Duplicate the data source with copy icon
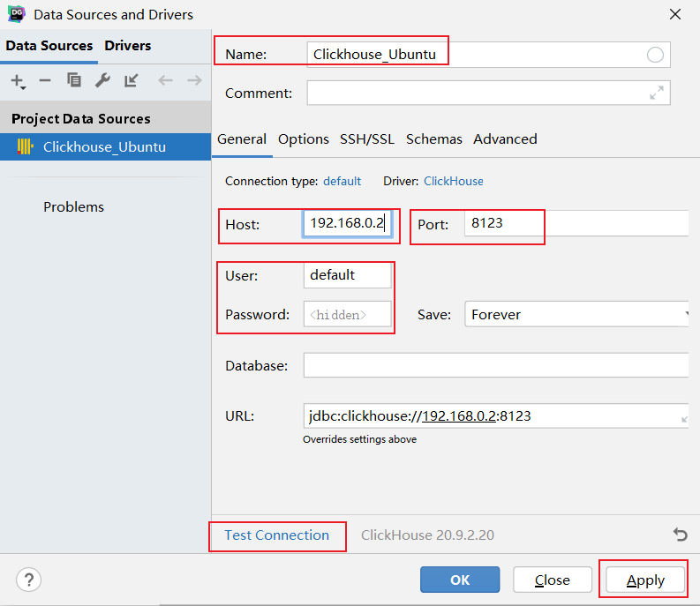The width and height of the screenshot is (700, 606). point(73,80)
